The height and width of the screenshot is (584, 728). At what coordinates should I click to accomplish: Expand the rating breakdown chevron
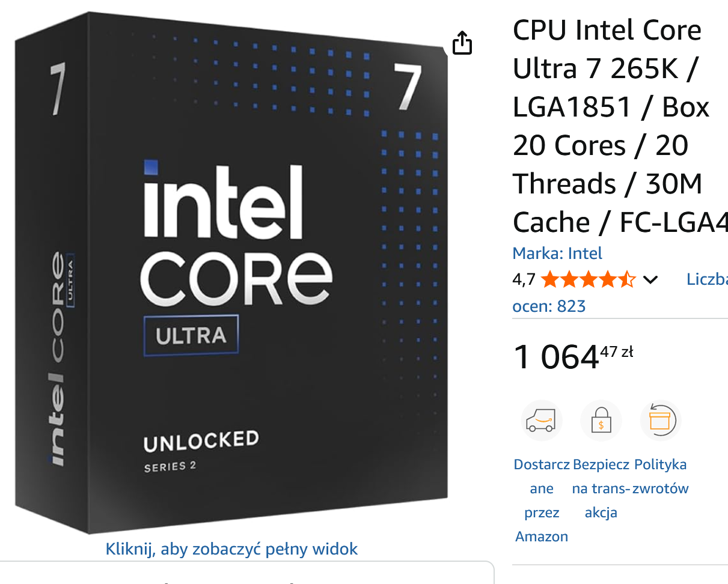click(650, 279)
